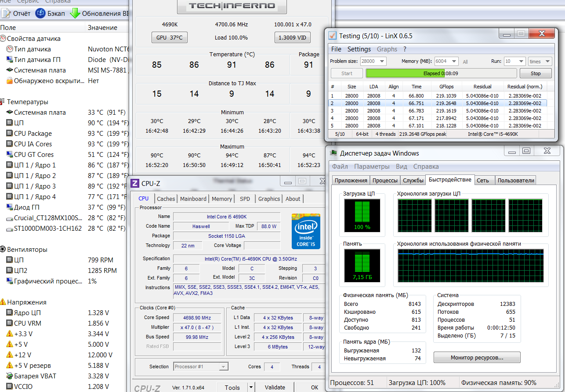Click the warning icon beside Напряжения
Screen dimensions: 565x392
click(x=3, y=302)
